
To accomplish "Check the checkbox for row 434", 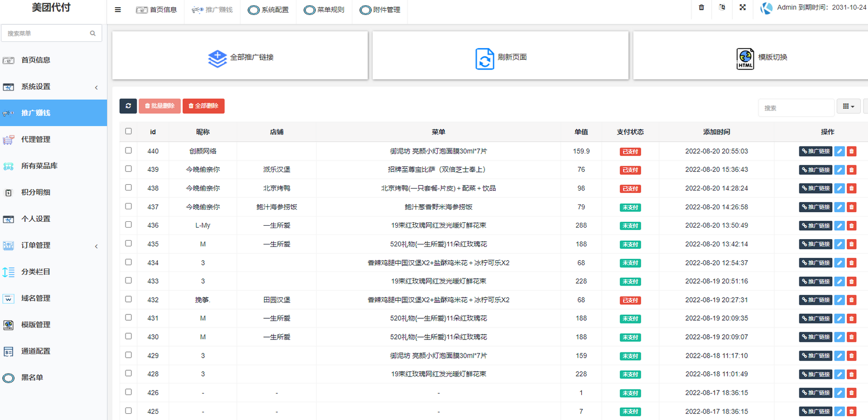I will coord(128,262).
